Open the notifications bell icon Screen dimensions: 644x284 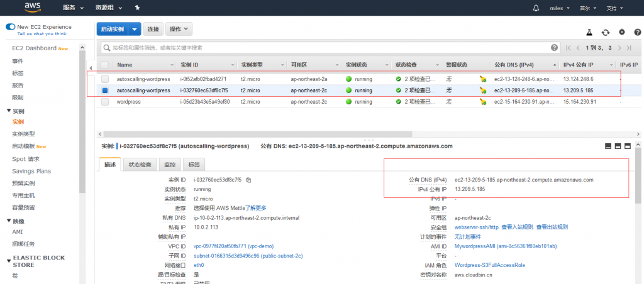(536, 8)
